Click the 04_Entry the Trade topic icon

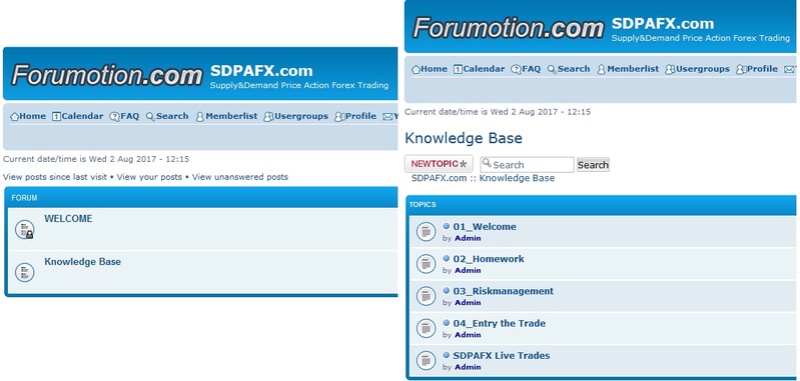(x=426, y=328)
